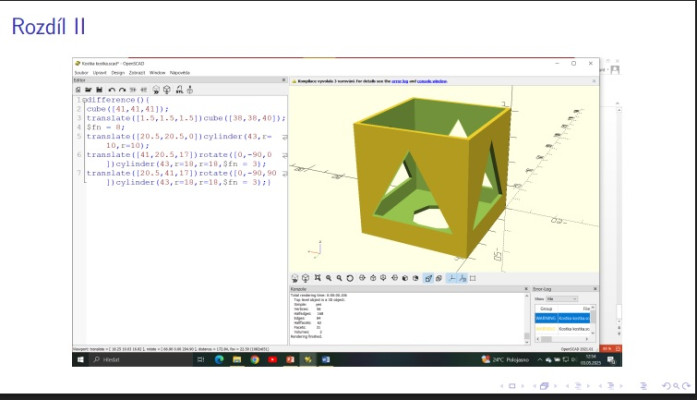Click the Group column header in Error-Log
The height and width of the screenshot is (400, 697).
[x=546, y=308]
